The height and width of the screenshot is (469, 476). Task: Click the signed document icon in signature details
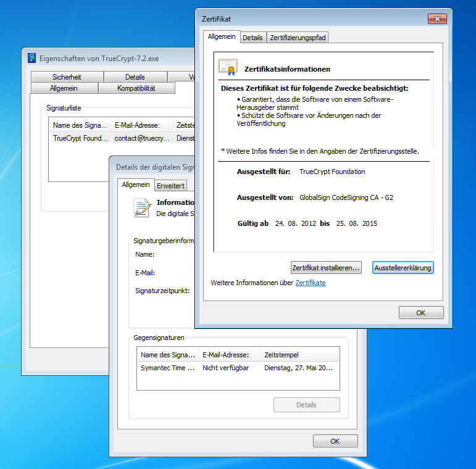143,208
